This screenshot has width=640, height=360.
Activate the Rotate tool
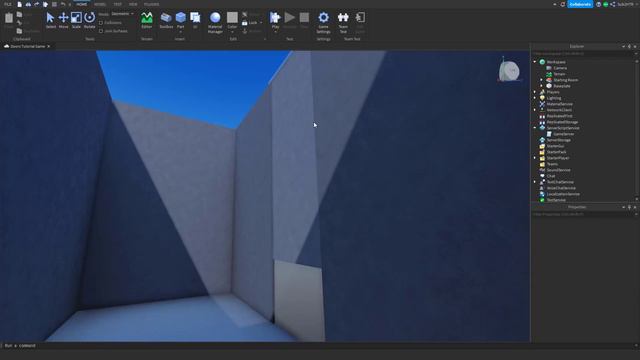coord(89,20)
